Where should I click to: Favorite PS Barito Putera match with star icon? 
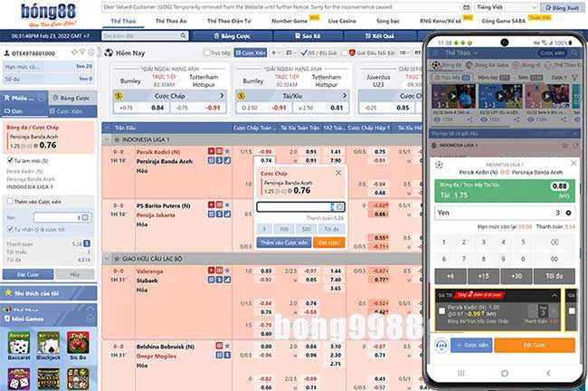click(x=227, y=205)
